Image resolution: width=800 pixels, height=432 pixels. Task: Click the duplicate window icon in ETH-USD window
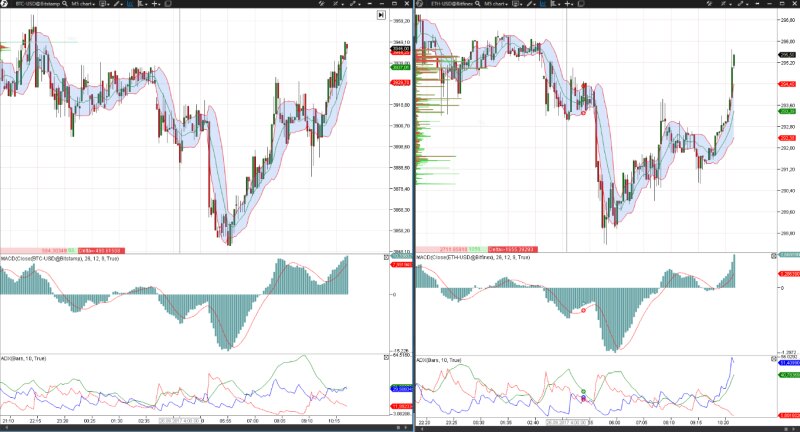coord(580,4)
